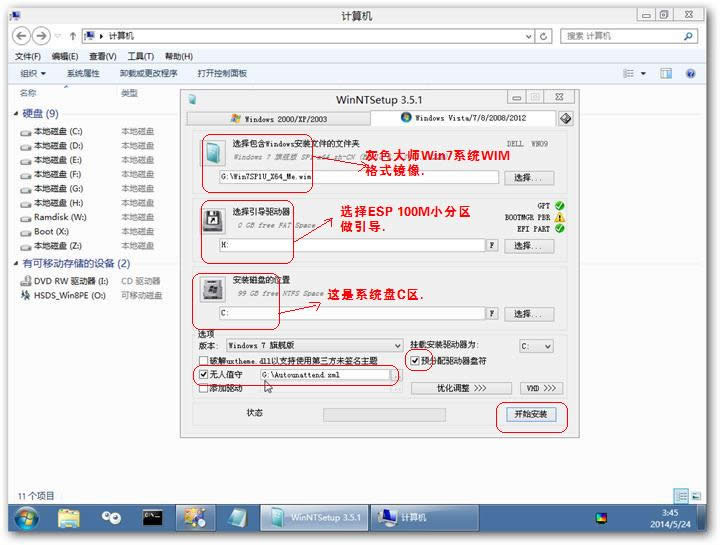The image size is (720, 545).
Task: Click the Up arrow beside the address bar
Action: [73, 36]
